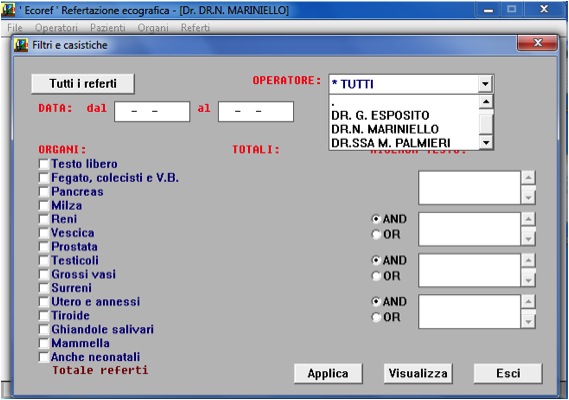569x400 pixels.
Task: Select DR. G. ESPOSITO from operator list
Action: pos(380,115)
